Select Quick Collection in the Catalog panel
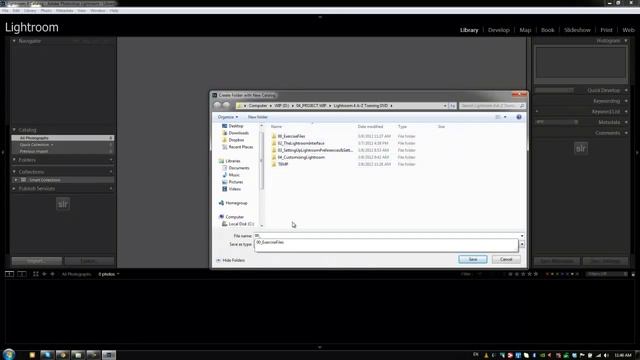Viewport: 640px width, 360px height. [62, 144]
